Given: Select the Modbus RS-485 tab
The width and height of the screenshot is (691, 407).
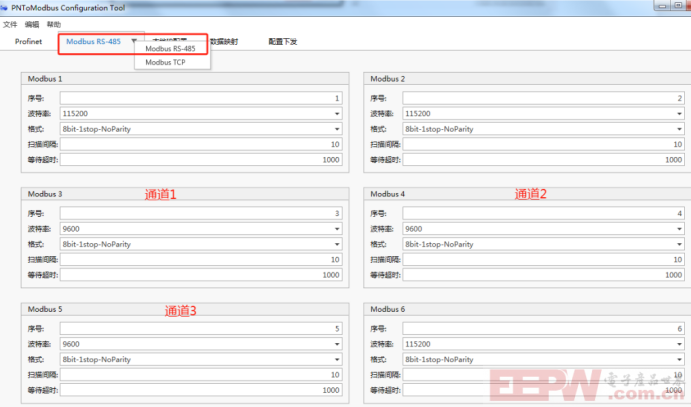Looking at the screenshot, I should [93, 41].
